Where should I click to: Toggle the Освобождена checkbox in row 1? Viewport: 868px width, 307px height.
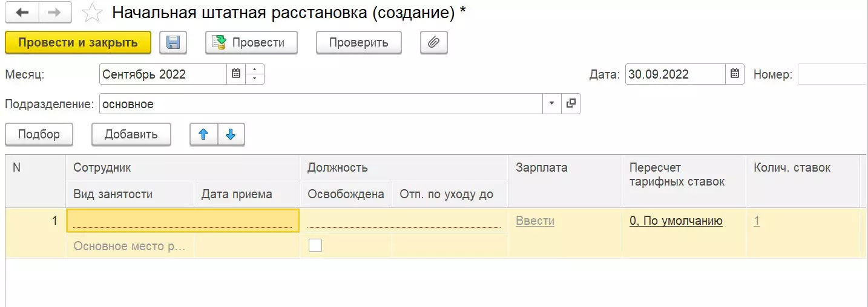(315, 245)
